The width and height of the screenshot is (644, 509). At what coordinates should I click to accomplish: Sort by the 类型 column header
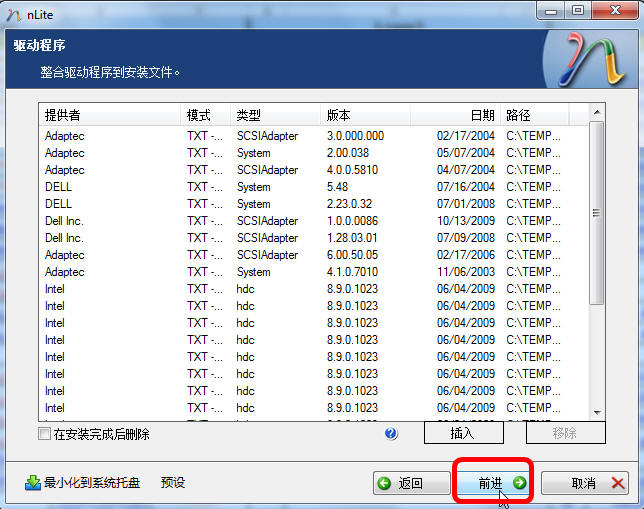[275, 115]
